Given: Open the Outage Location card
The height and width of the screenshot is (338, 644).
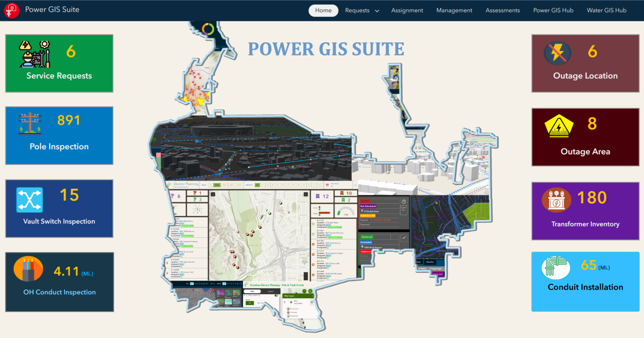Looking at the screenshot, I should click(585, 63).
